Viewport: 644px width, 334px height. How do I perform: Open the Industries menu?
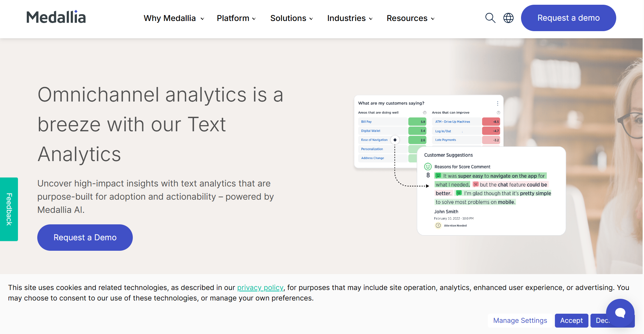point(350,18)
